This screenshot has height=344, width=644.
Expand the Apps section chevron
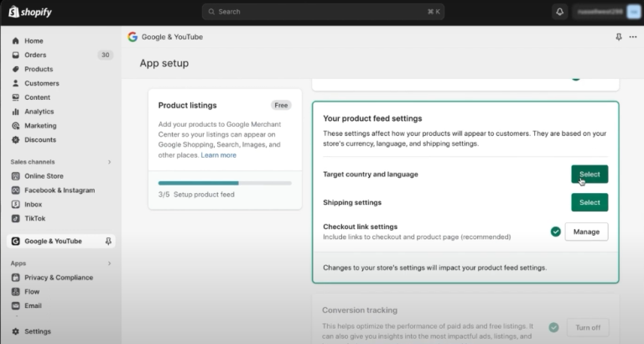point(109,263)
